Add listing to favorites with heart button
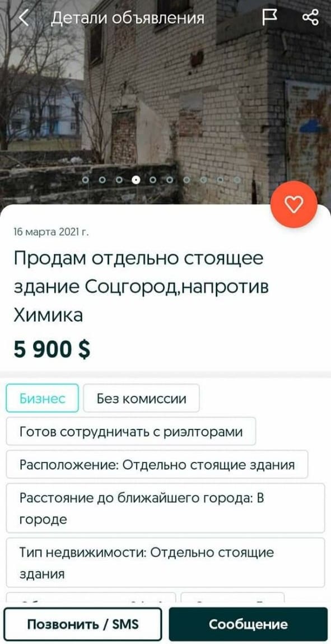The height and width of the screenshot is (644, 331). click(x=294, y=204)
